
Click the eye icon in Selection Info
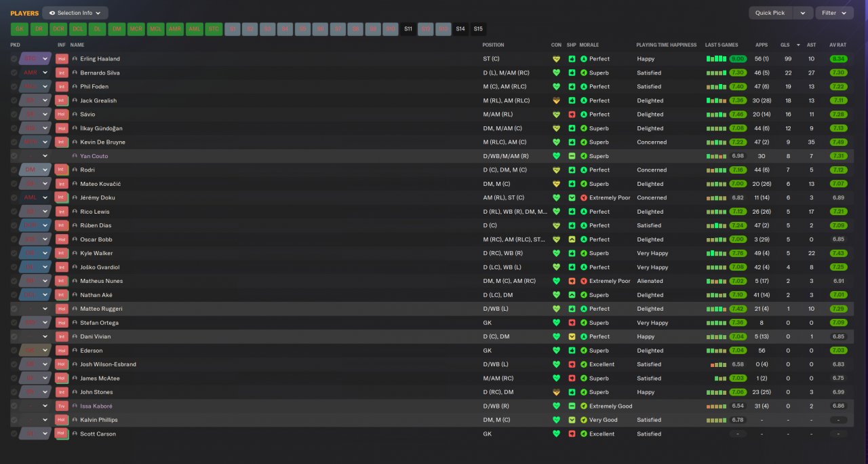[52, 13]
